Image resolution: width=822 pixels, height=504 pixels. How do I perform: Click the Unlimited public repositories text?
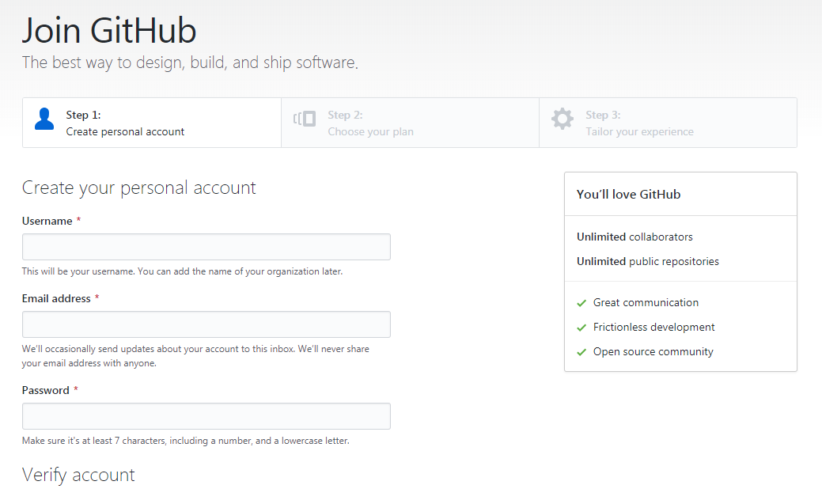[x=648, y=262]
